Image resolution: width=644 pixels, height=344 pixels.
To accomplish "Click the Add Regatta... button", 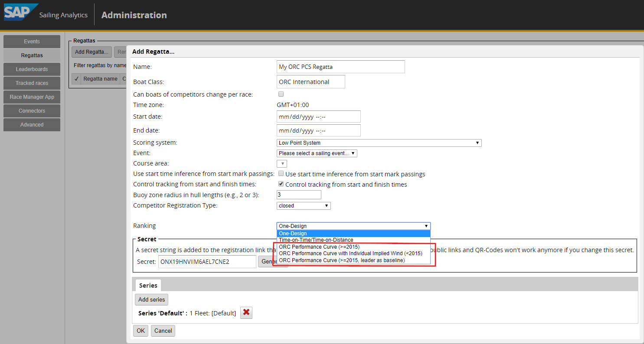I will click(x=92, y=52).
